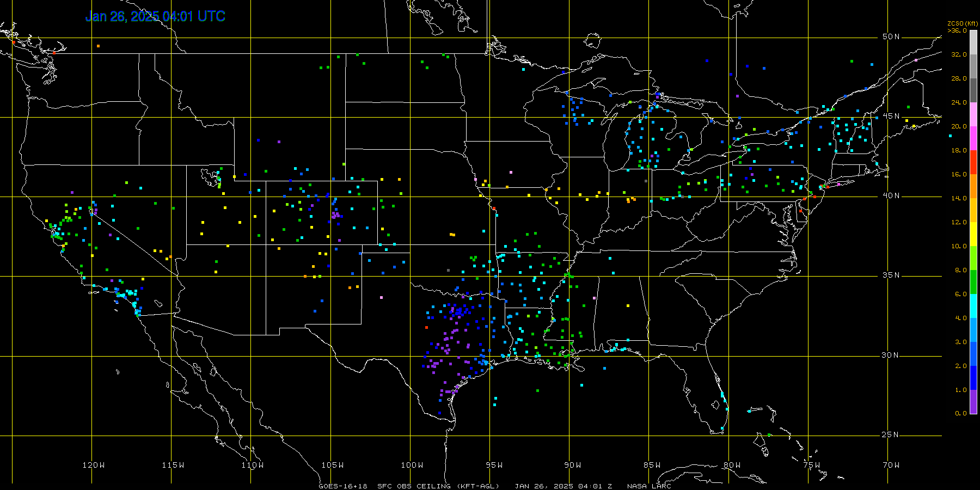Screen dimensions: 980x490
Task: Click the light gray top legend segment
Action: tap(973, 42)
